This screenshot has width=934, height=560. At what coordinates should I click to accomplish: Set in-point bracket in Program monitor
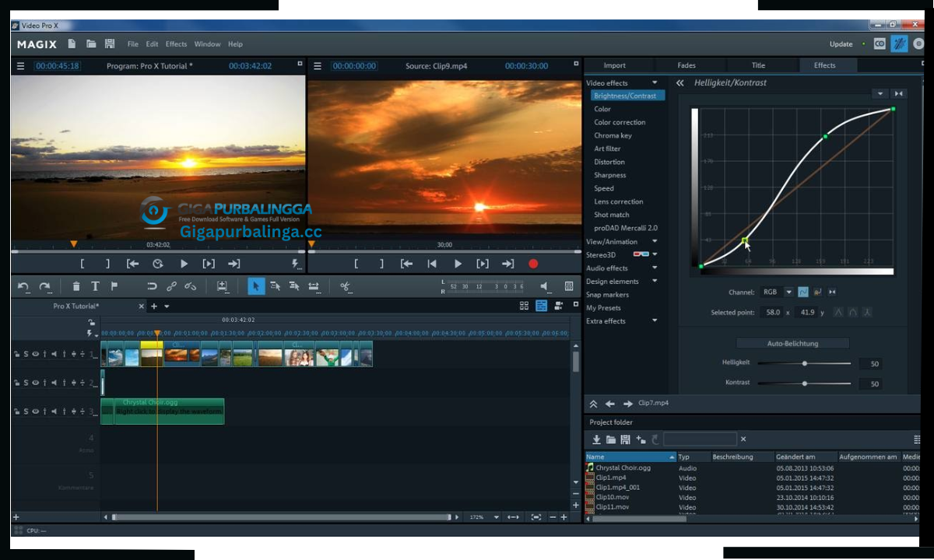point(83,264)
